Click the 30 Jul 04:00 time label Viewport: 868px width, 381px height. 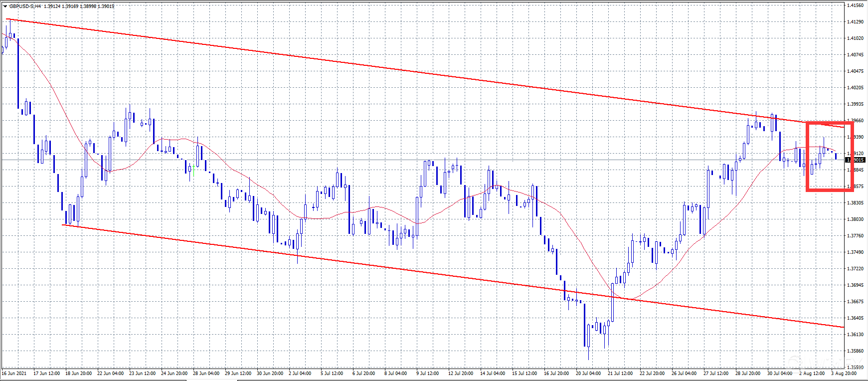click(780, 373)
